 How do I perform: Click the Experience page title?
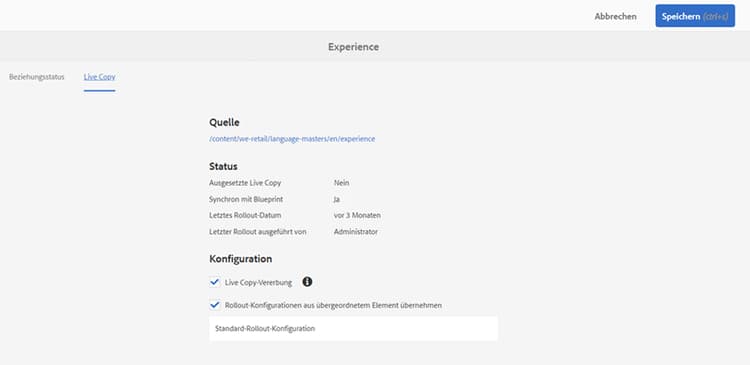click(x=353, y=47)
